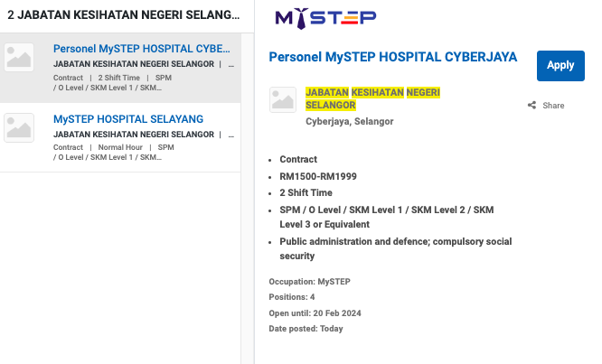The width and height of the screenshot is (602, 364).
Task: Click the employer name under the Selayang listing
Action: click(134, 135)
